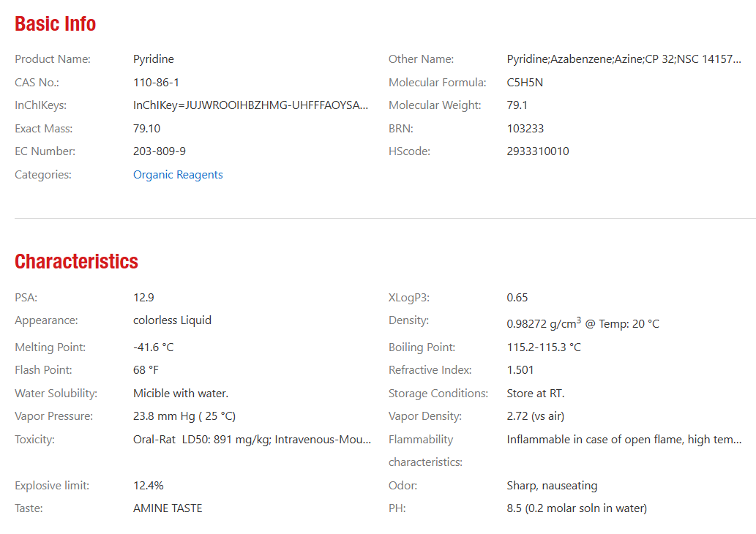Select taste value AMINE TASTE

(168, 508)
